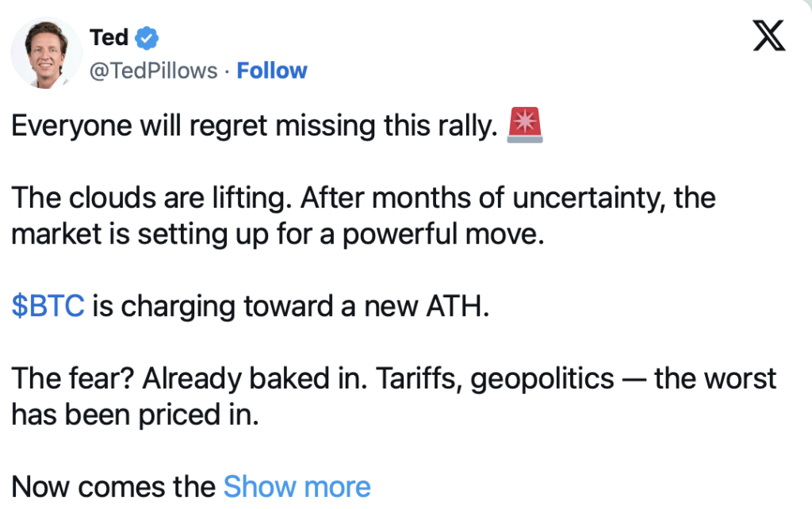The image size is (812, 509).
Task: Open the @TedPillows handle link
Action: click(154, 71)
